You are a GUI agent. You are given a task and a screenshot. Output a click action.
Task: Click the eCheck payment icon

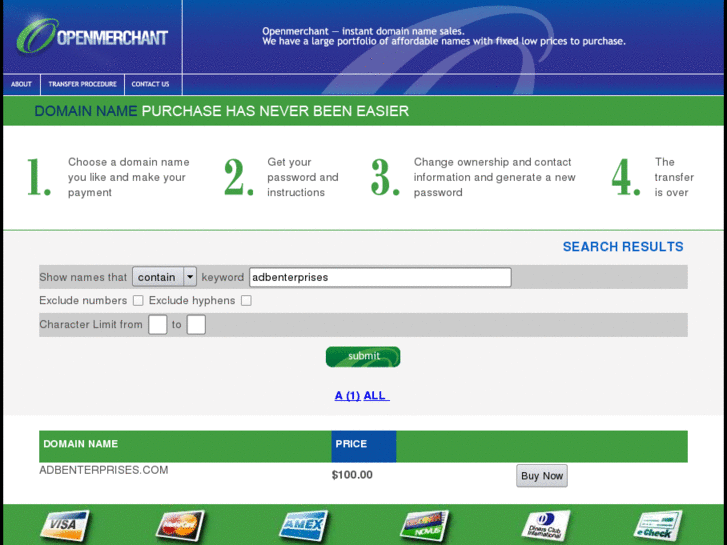tap(657, 526)
